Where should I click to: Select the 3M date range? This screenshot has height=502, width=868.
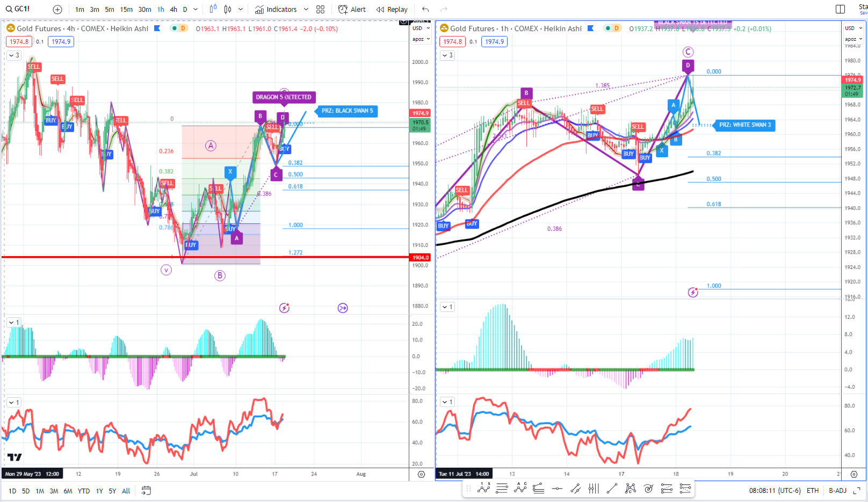54,491
